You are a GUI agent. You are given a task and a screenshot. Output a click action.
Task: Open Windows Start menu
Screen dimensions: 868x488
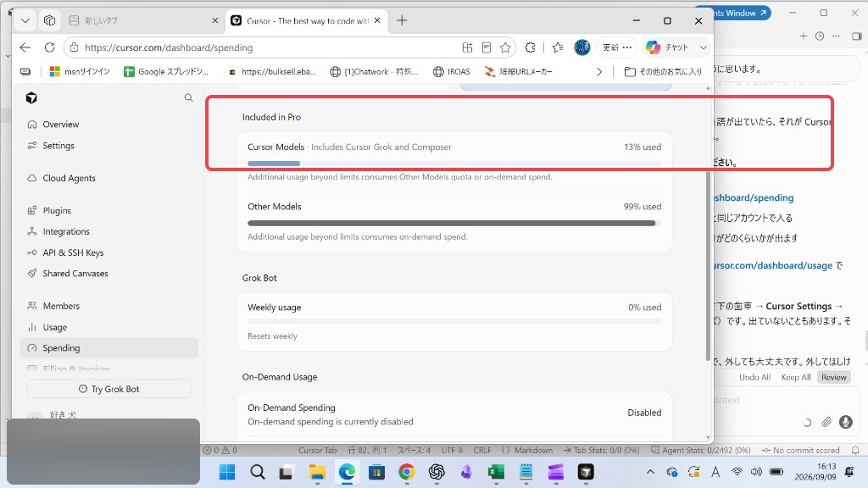(227, 472)
